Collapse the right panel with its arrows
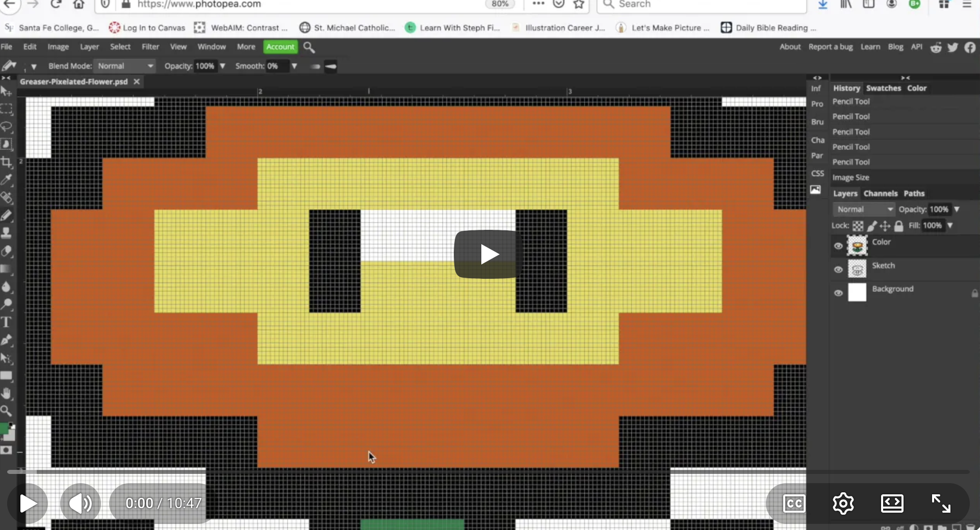This screenshot has height=530, width=980. click(x=905, y=78)
